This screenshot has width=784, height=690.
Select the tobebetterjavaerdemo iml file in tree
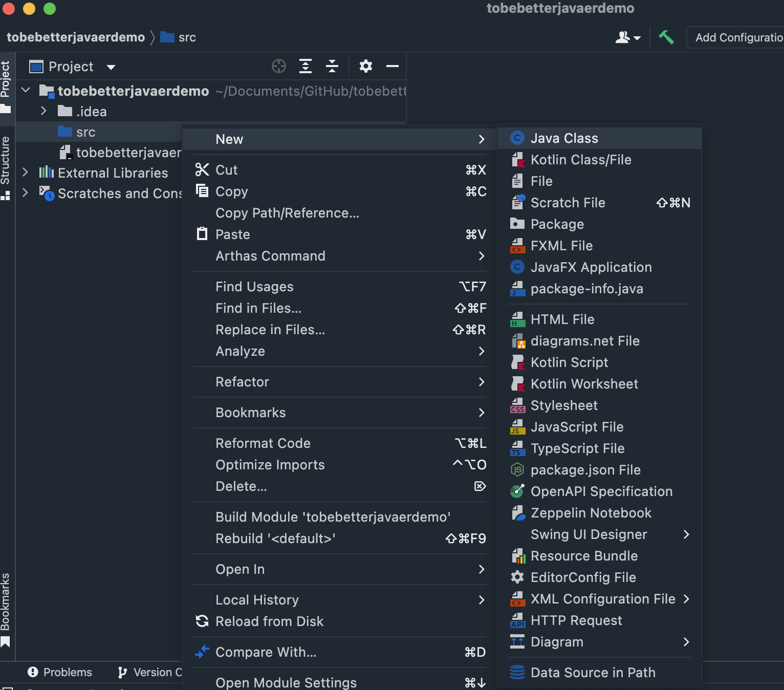[128, 153]
